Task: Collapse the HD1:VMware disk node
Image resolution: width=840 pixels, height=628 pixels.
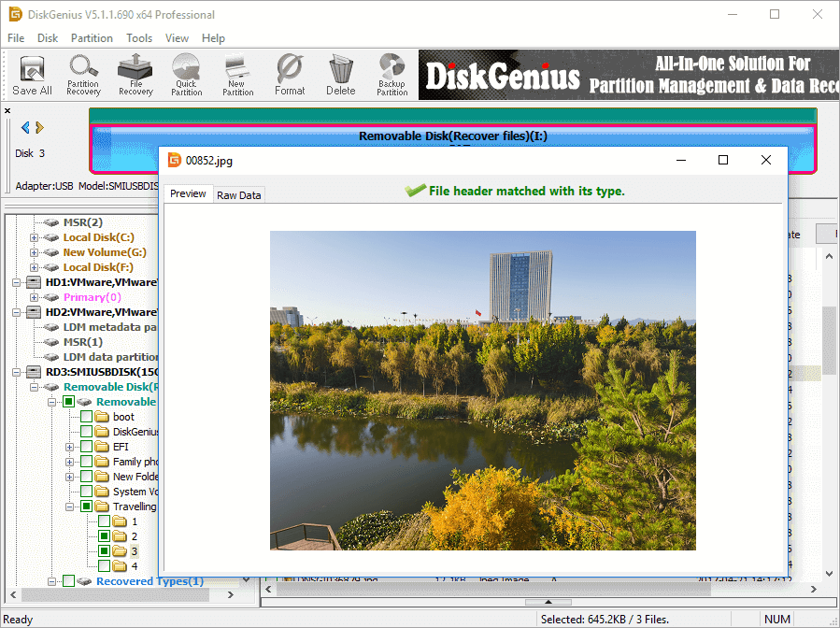Action: 17,282
